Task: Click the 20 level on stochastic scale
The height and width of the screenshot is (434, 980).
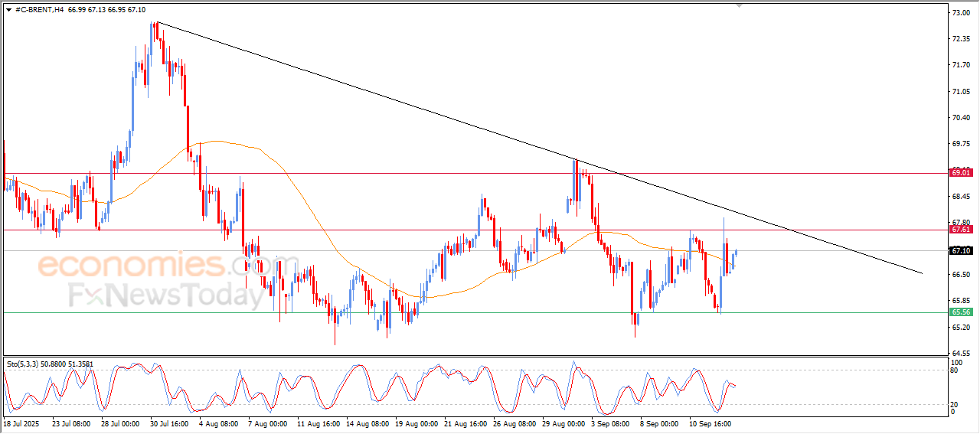Action: [955, 404]
